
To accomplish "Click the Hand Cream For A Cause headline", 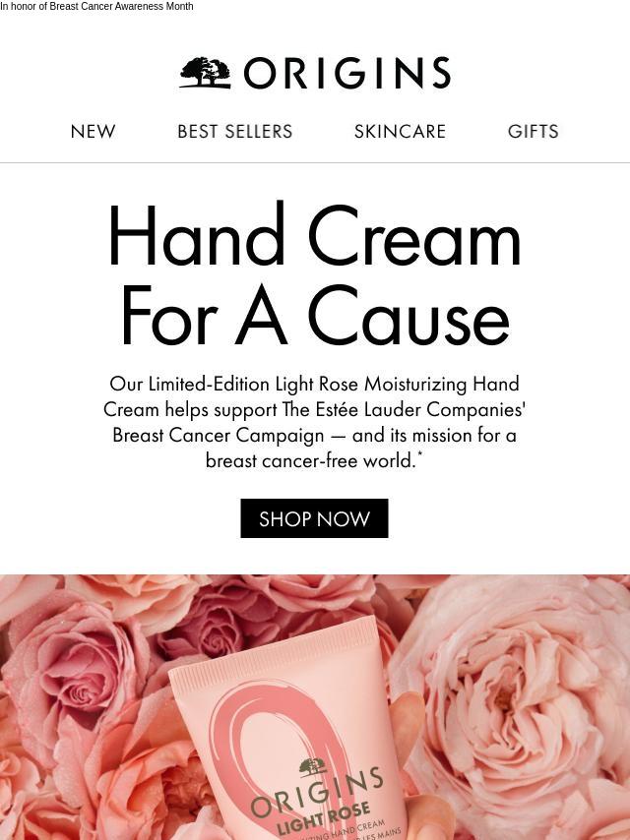I will 314,274.
